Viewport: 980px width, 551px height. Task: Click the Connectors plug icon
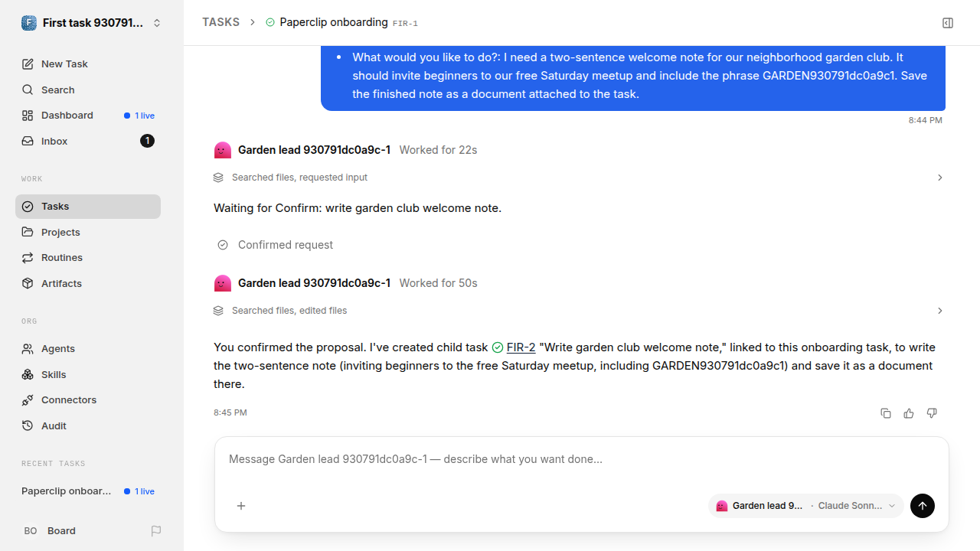[28, 400]
